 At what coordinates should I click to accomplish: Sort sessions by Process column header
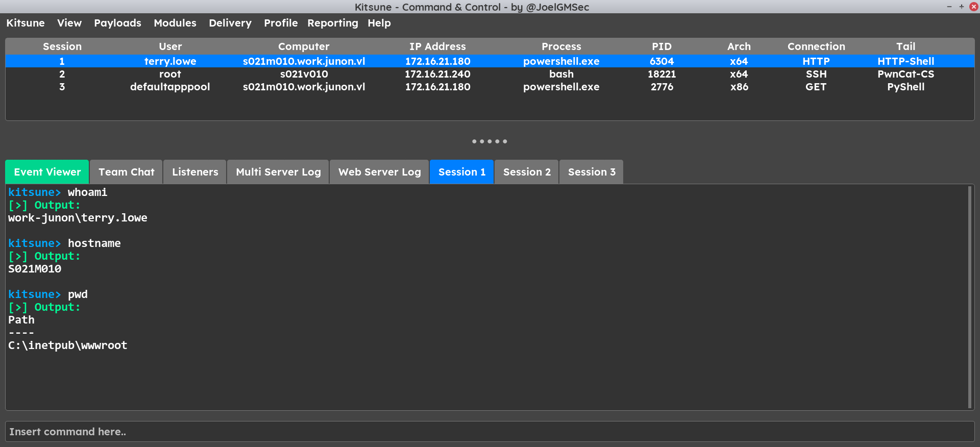coord(561,46)
